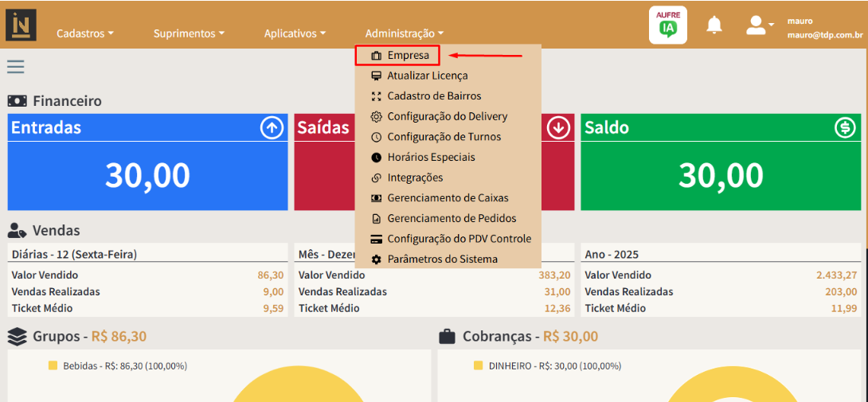This screenshot has width=868, height=402.
Task: Click the gear icon for Configuração do Delivery
Action: click(x=377, y=117)
